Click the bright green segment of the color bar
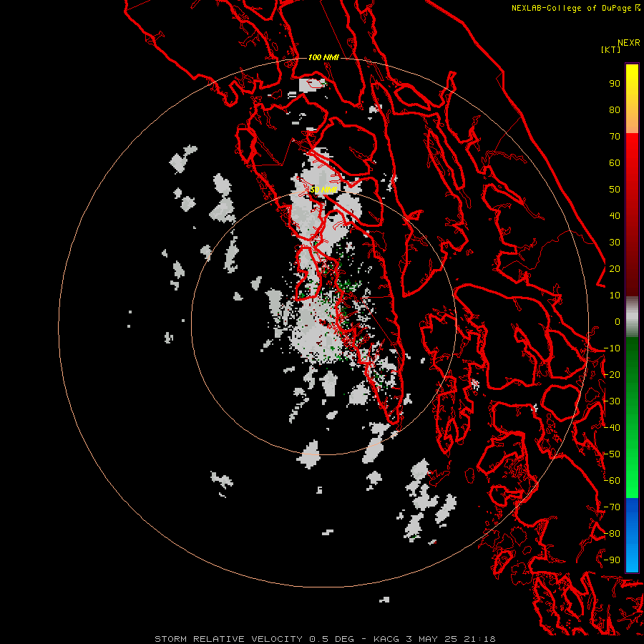The width and height of the screenshot is (644, 644). [x=632, y=460]
